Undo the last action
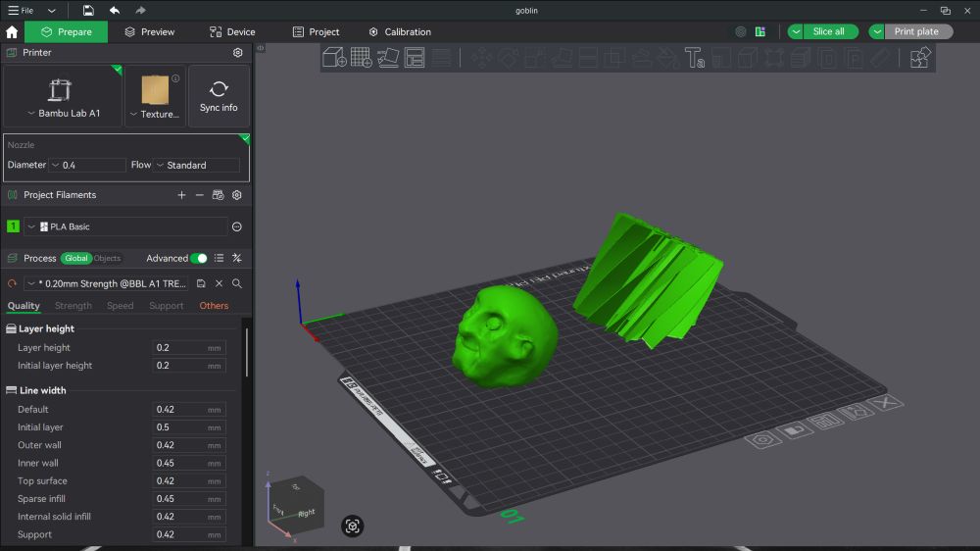Image resolution: width=980 pixels, height=551 pixels. click(115, 10)
